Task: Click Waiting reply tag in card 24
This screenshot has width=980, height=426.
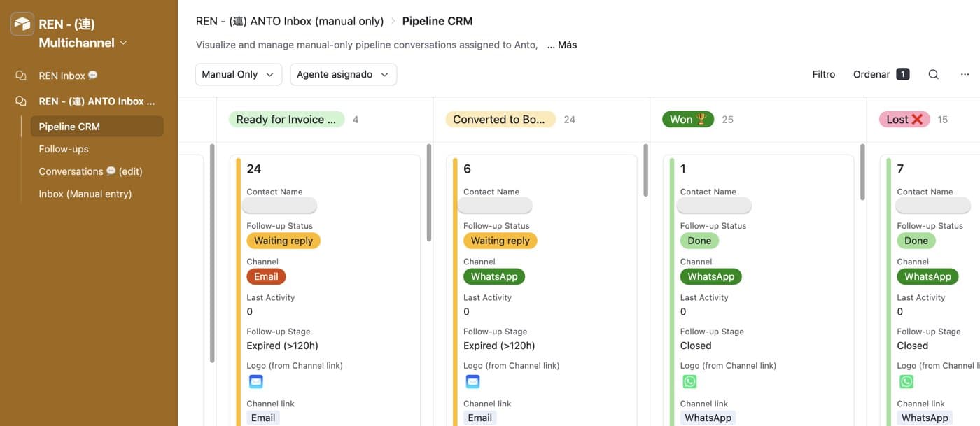Action: [x=283, y=241]
